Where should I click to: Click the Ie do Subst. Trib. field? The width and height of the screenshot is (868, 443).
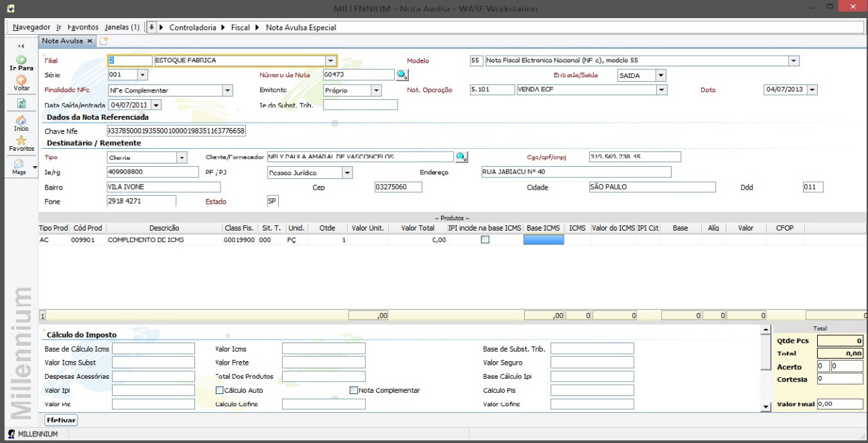361,105
